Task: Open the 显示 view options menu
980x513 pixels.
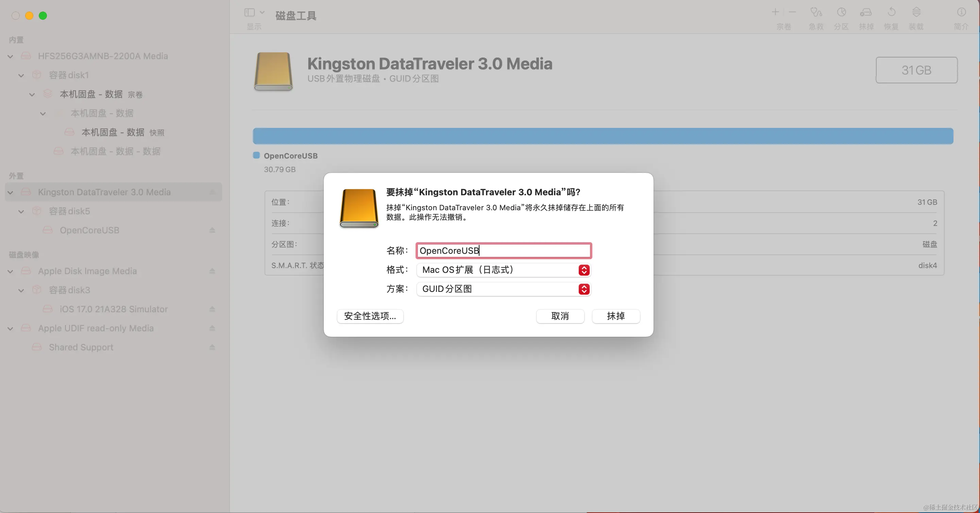Action: pyautogui.click(x=253, y=13)
